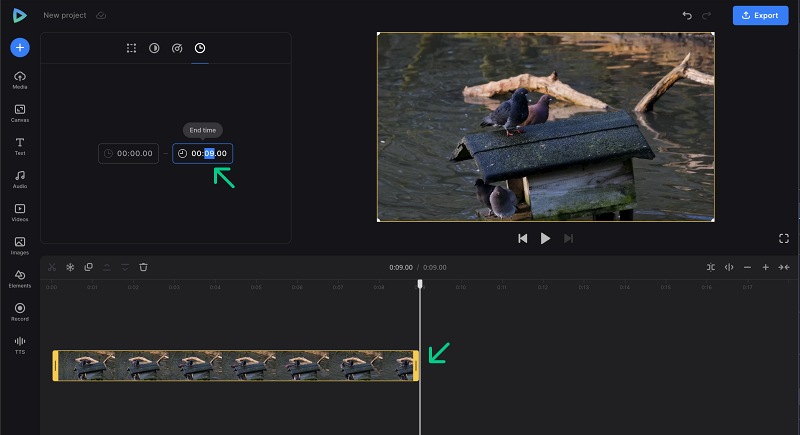Click the start time field 00:00.00
800x435 pixels.
129,153
